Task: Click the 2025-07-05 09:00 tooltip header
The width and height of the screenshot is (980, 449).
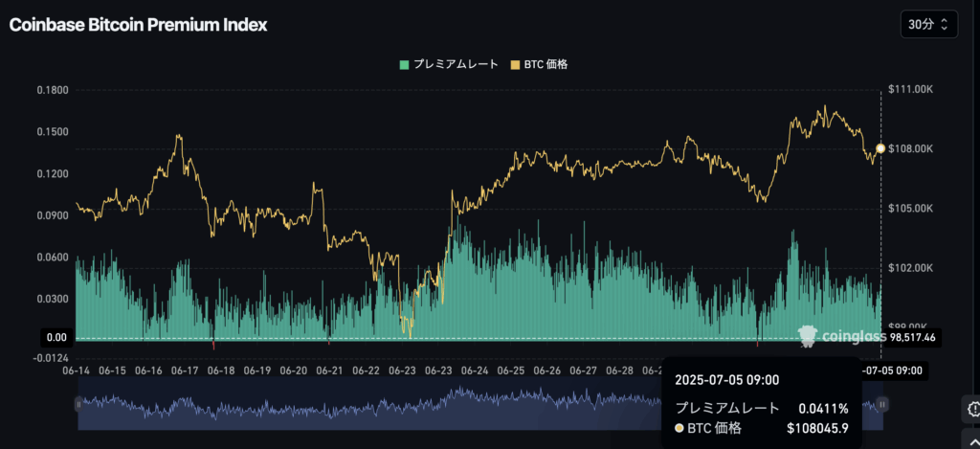Action: [727, 379]
